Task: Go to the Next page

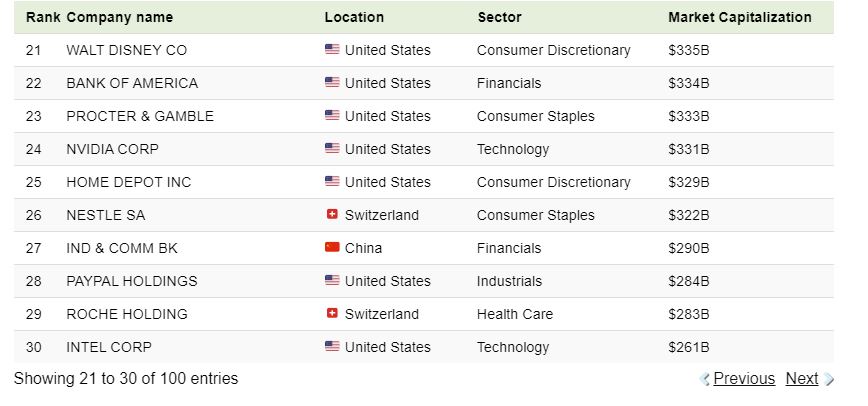Action: coord(802,379)
